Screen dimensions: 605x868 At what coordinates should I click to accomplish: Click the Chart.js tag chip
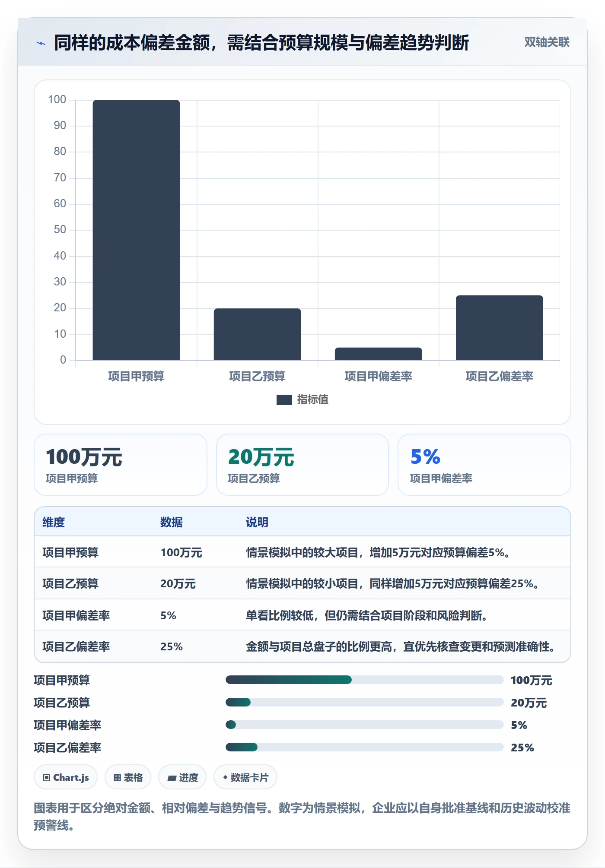click(66, 777)
